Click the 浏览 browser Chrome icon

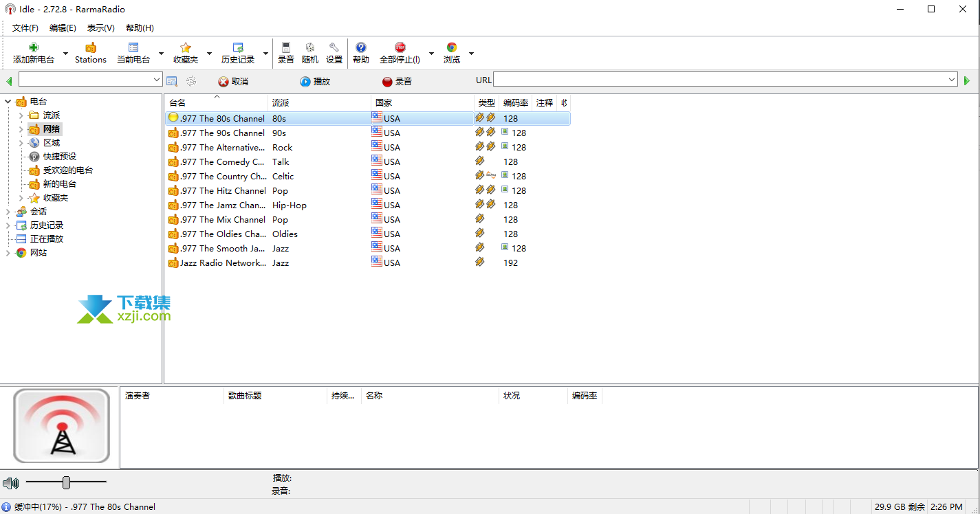(x=452, y=47)
